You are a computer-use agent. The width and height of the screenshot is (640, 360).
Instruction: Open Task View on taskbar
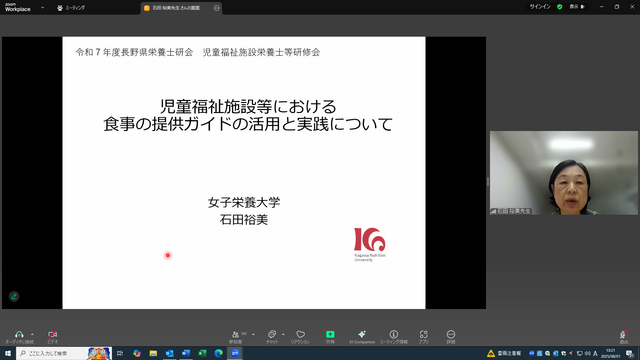click(x=120, y=353)
